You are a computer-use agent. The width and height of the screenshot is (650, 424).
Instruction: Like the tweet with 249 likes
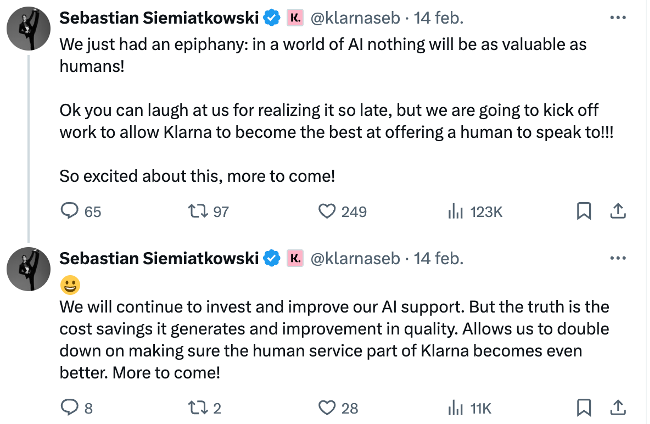342,211
